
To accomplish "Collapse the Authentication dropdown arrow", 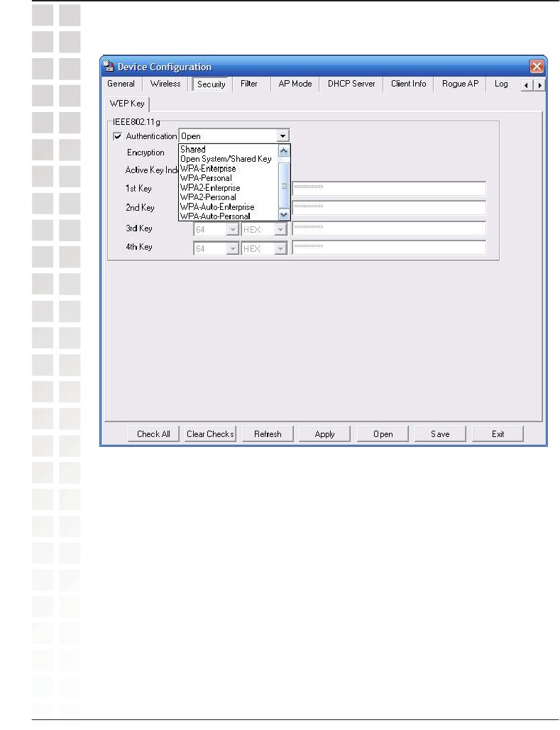I will [x=282, y=136].
